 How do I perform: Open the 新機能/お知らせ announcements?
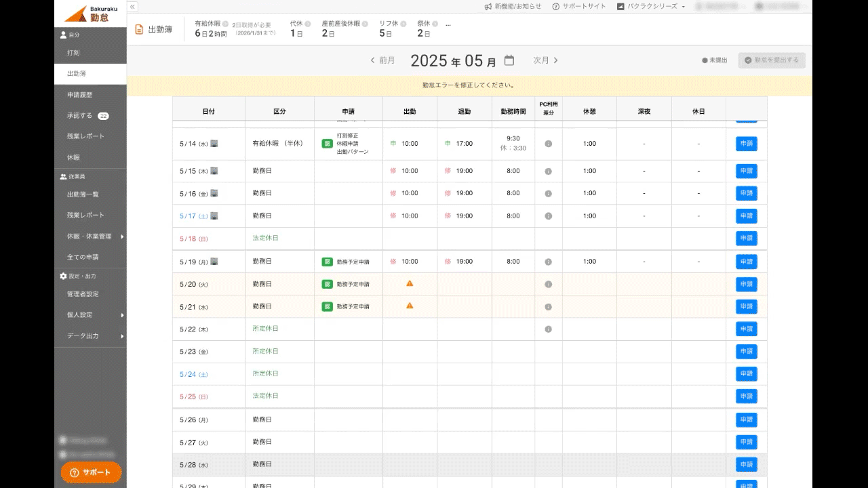(513, 7)
